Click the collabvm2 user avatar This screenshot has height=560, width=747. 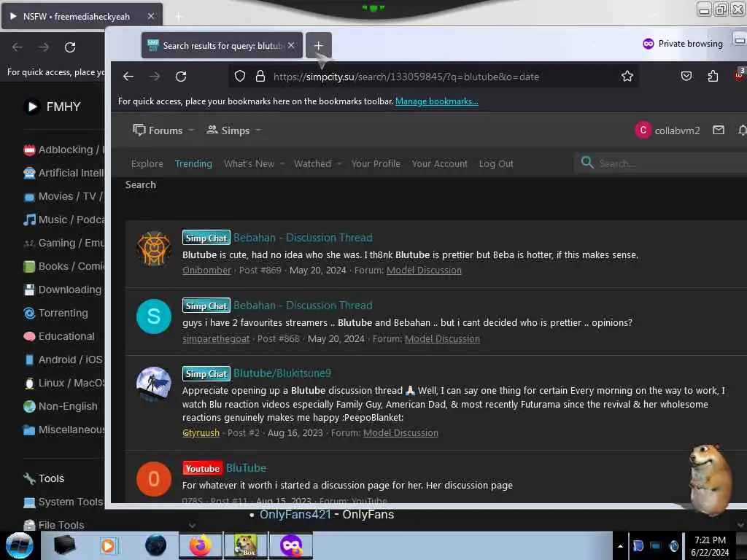(x=643, y=130)
